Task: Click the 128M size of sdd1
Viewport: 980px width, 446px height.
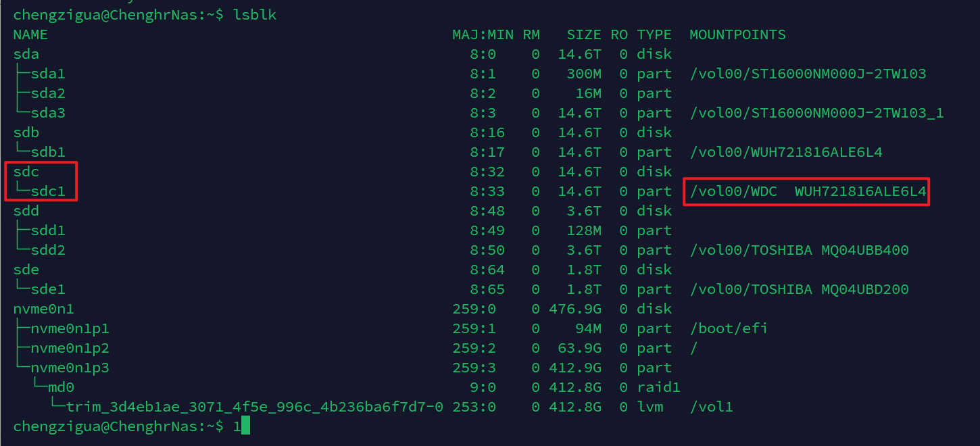Action: [584, 230]
